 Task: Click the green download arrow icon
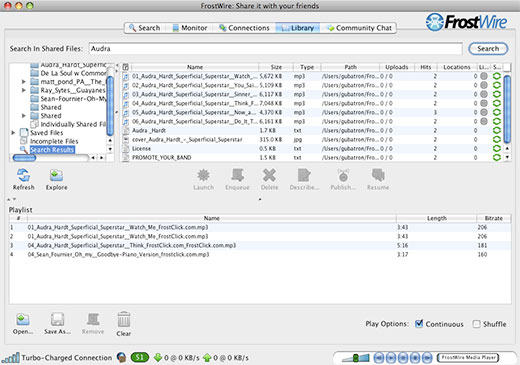[158, 358]
